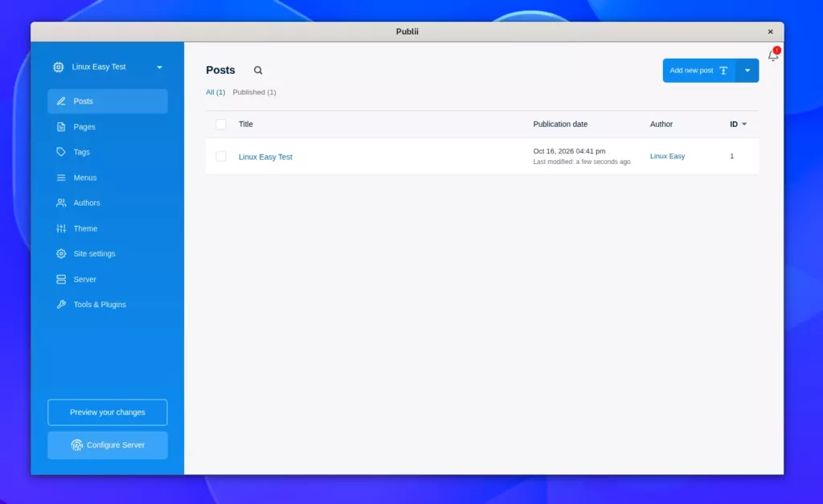
Task: Open the post search magnifier
Action: coord(258,71)
